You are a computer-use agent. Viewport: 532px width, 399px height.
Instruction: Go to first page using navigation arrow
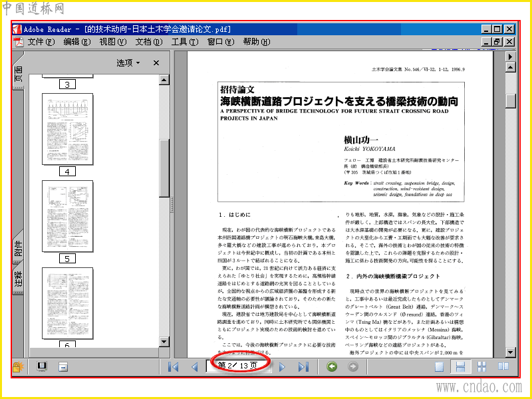pyautogui.click(x=174, y=367)
